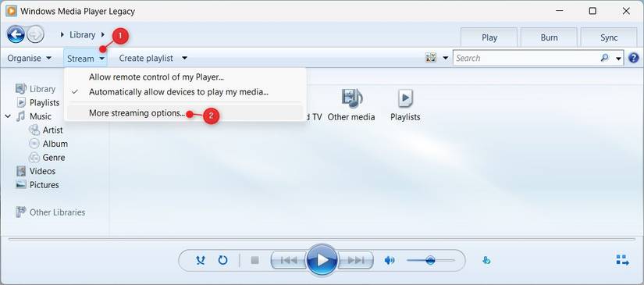Image resolution: width=644 pixels, height=285 pixels.
Task: Click the arrow before Library in breadcrumb
Action: tap(62, 35)
